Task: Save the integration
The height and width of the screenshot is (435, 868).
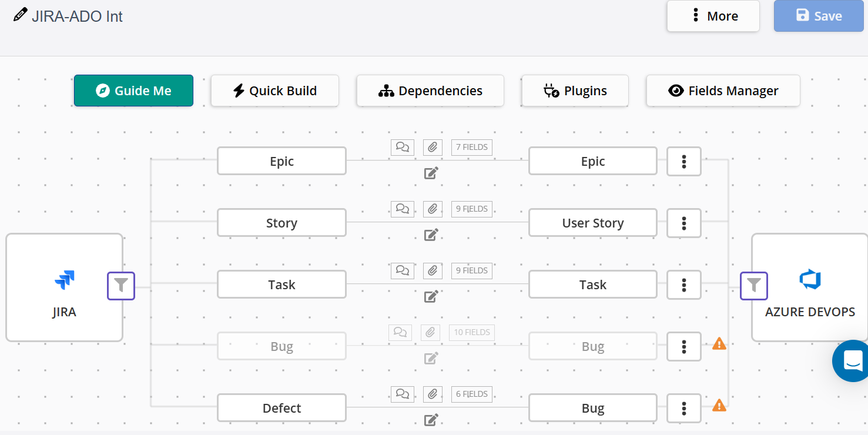Action: 819,16
